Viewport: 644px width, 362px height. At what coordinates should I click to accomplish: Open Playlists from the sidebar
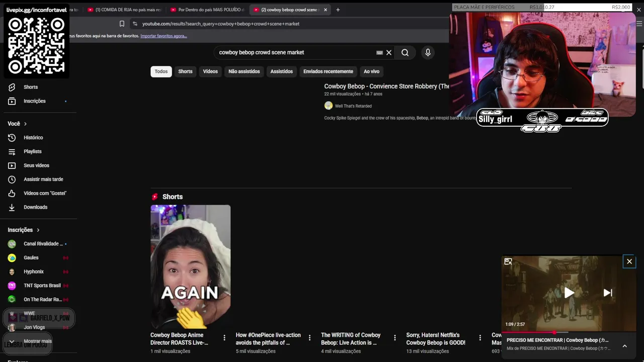coord(32,151)
